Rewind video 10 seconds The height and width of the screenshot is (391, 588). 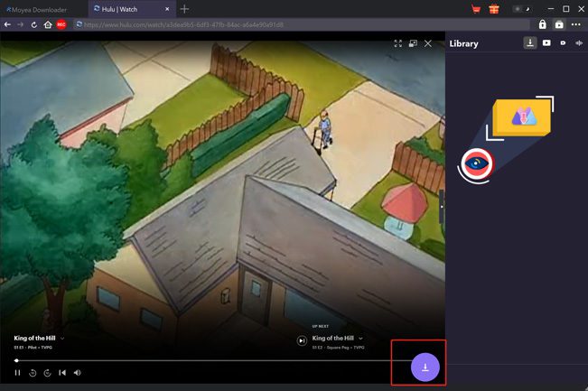[33, 372]
